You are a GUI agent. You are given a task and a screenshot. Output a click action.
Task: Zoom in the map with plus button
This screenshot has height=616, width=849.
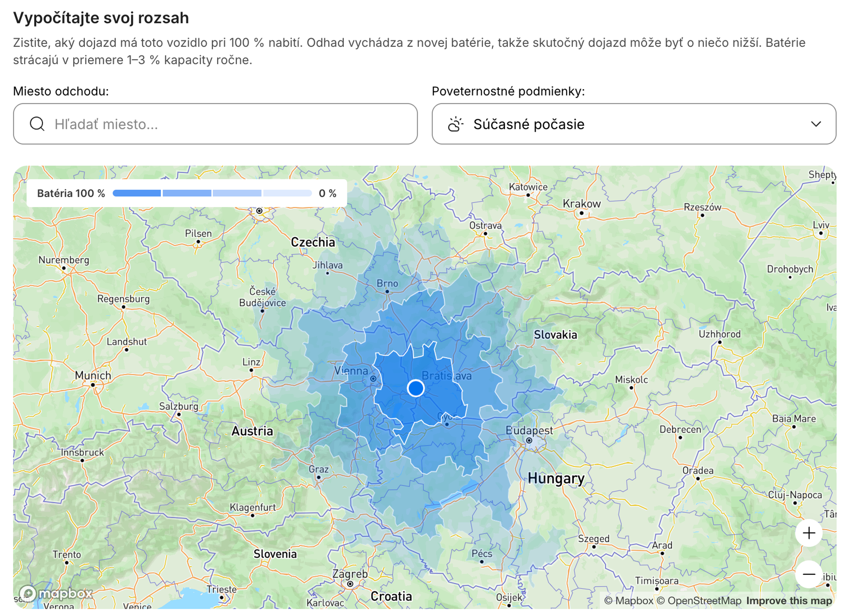(809, 533)
